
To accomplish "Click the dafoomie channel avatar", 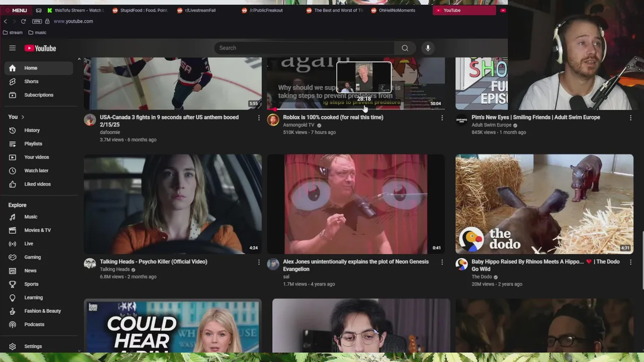I will 90,120.
